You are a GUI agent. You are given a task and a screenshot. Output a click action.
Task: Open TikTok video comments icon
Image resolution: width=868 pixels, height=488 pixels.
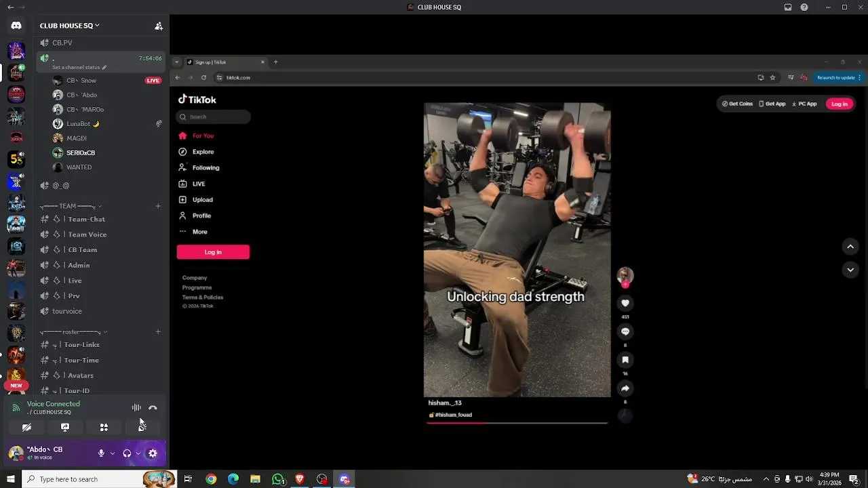pyautogui.click(x=625, y=331)
